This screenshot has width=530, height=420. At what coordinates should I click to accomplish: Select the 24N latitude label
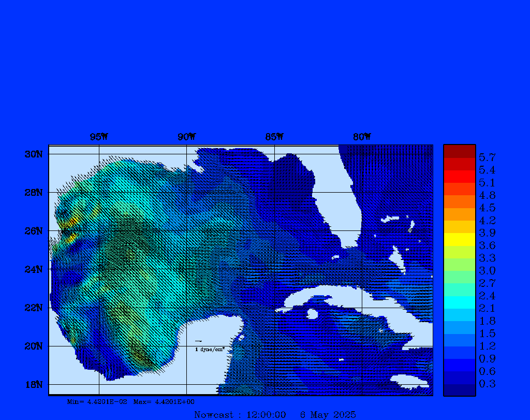pyautogui.click(x=33, y=269)
